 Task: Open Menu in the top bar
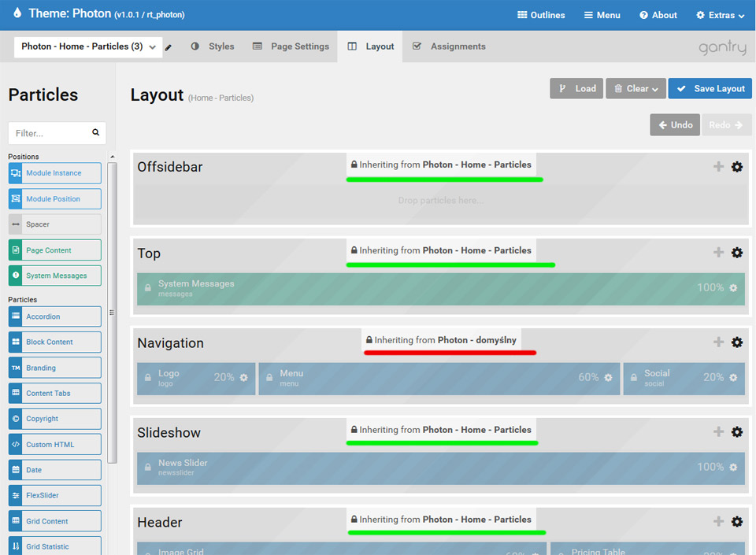click(x=602, y=16)
